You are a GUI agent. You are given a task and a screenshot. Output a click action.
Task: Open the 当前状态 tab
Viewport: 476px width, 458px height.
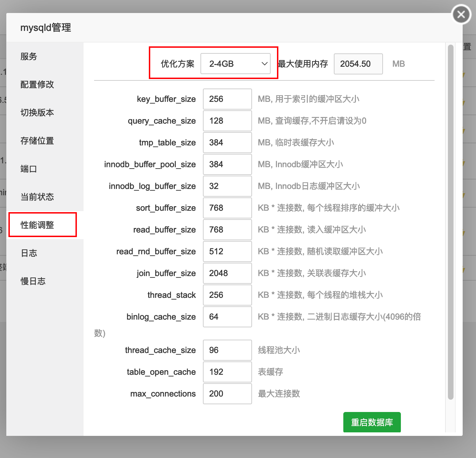coord(45,197)
